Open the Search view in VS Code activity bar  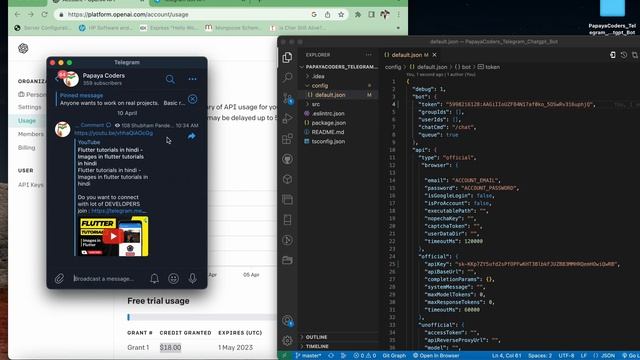coord(287,77)
